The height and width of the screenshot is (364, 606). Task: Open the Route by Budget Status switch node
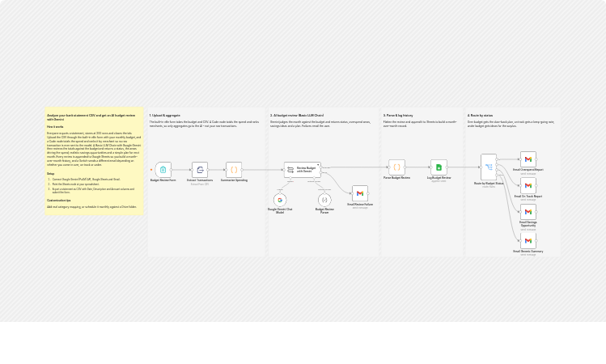(x=489, y=167)
